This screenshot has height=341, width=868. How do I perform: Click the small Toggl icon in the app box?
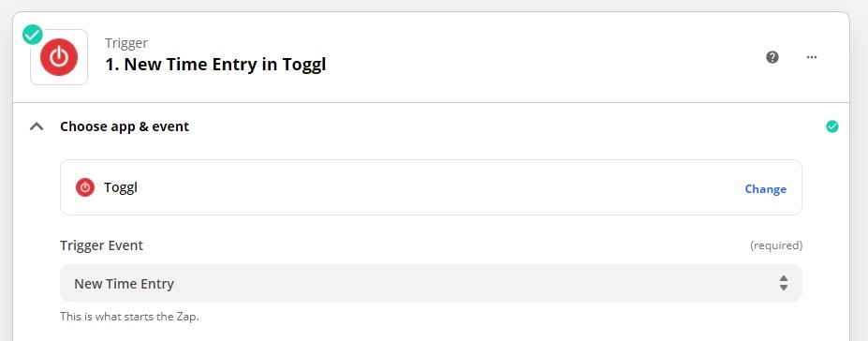[x=84, y=187]
